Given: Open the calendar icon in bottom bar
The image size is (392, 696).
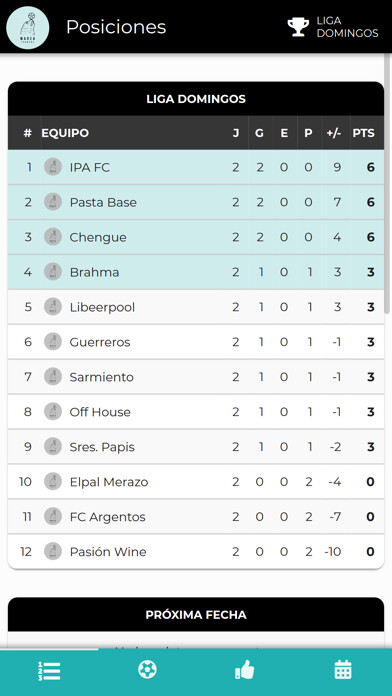Looking at the screenshot, I should [x=343, y=669].
